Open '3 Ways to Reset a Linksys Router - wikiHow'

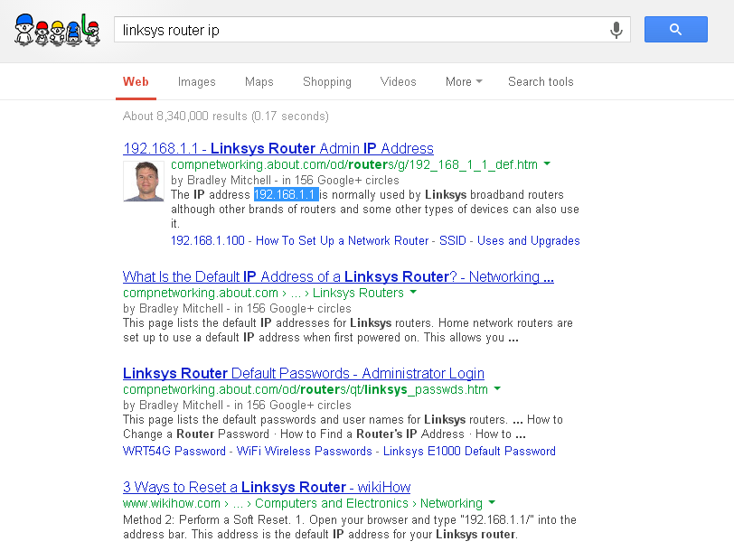tap(267, 487)
